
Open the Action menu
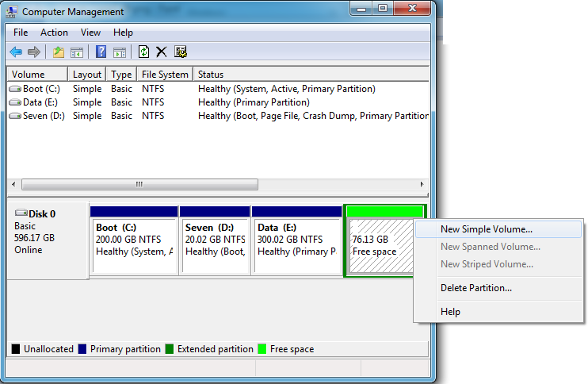(54, 33)
